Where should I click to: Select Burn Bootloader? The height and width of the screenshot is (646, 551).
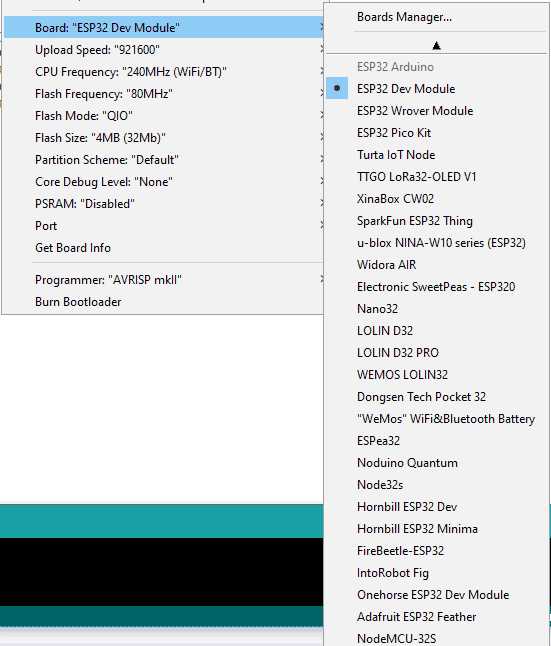(164, 302)
